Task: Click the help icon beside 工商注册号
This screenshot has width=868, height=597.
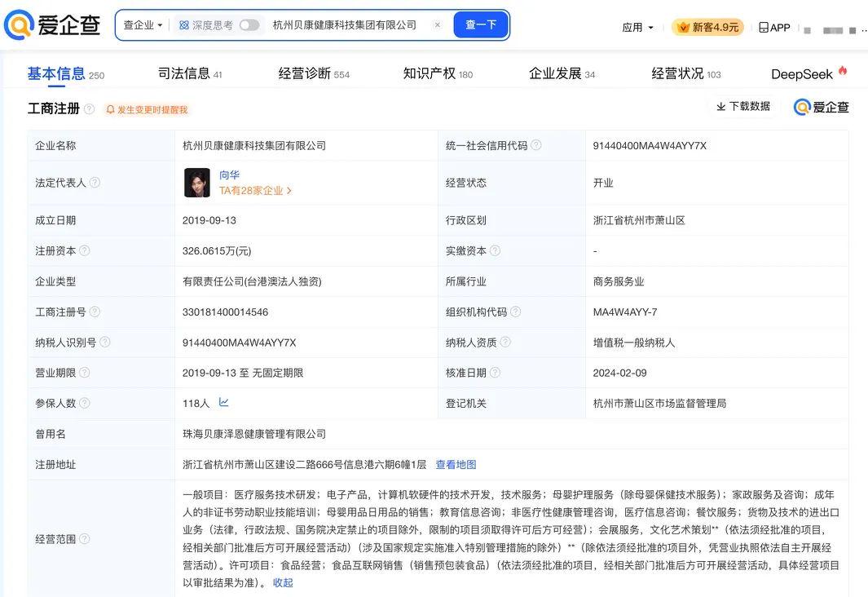Action: tap(95, 312)
